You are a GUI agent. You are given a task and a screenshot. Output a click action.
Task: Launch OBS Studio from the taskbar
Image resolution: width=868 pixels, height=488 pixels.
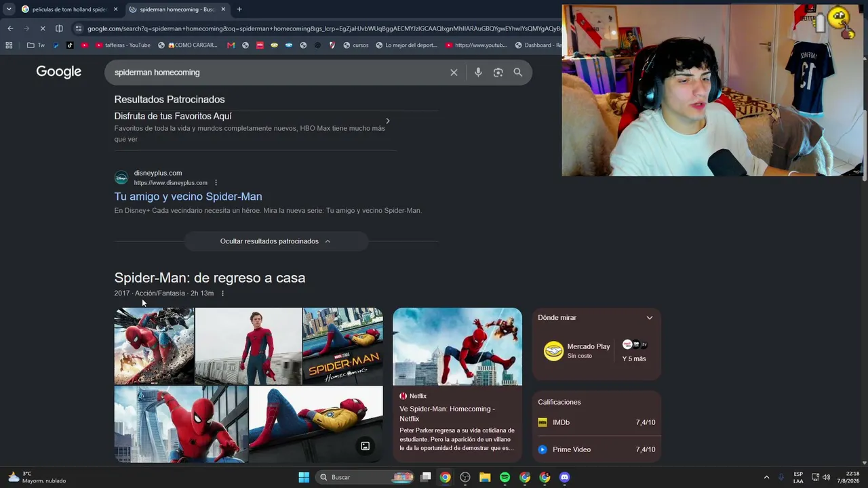[x=465, y=477]
